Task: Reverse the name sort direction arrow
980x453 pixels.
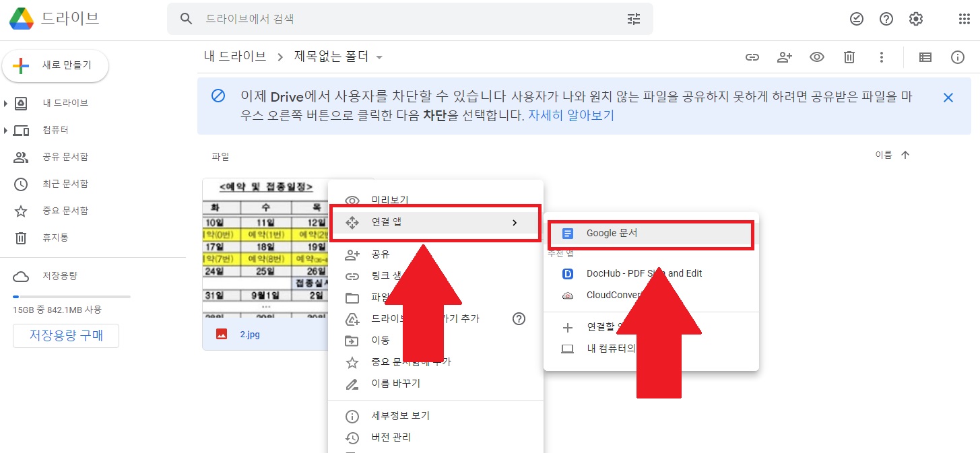Action: 905,155
